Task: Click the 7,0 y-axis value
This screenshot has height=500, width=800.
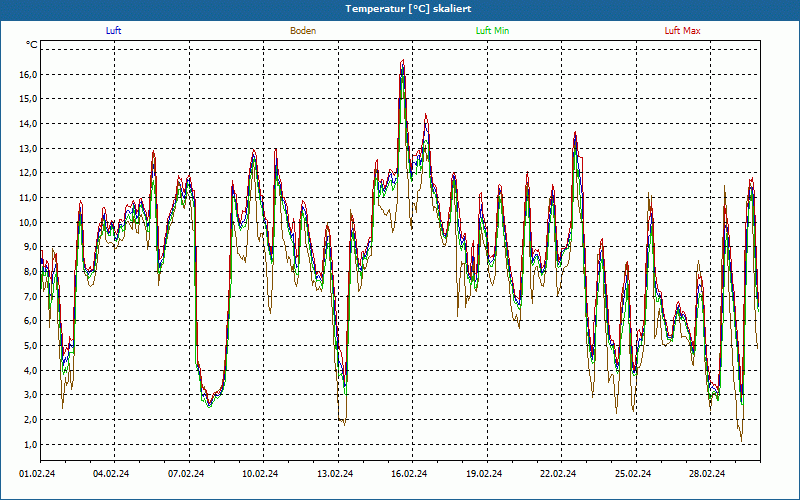Action: pyautogui.click(x=30, y=296)
